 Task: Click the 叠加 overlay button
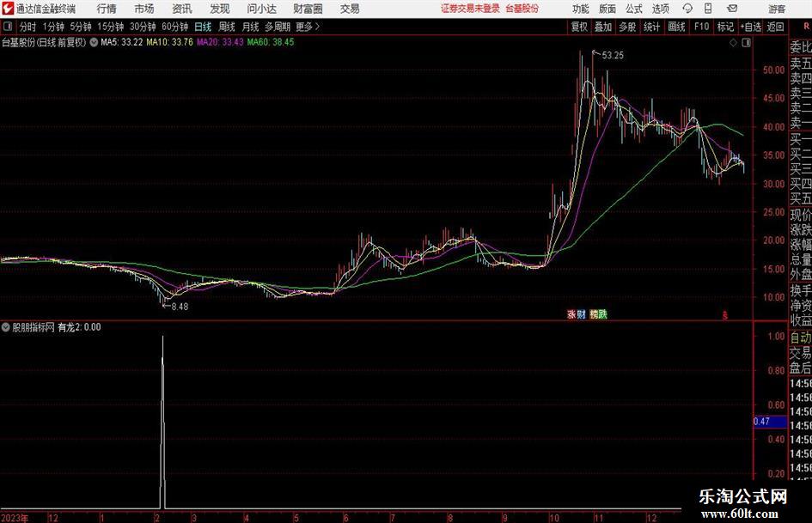coord(603,27)
